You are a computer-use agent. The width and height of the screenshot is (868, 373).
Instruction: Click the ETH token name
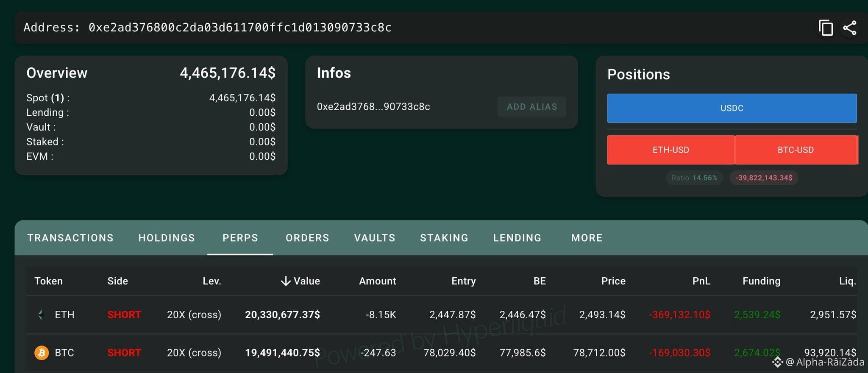[x=64, y=315]
